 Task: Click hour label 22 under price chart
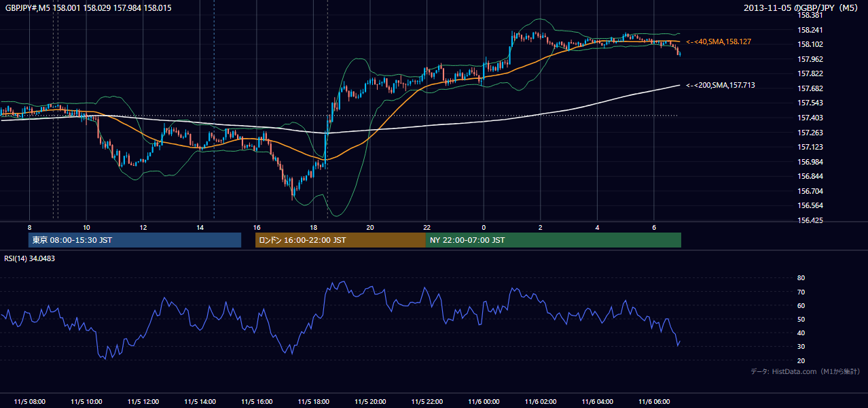pos(427,227)
